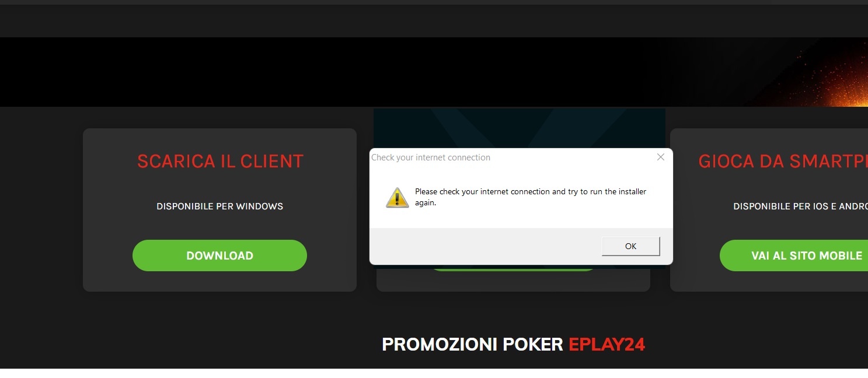Click the PROMOZIONI POKER white heading text
This screenshot has height=378, width=868.
click(x=472, y=344)
